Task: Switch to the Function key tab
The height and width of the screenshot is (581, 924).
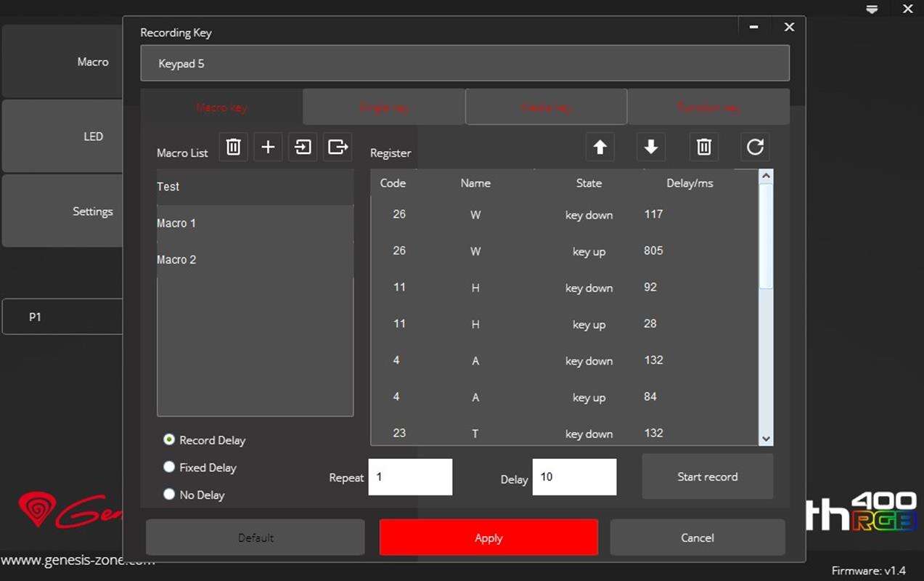Action: pos(708,107)
